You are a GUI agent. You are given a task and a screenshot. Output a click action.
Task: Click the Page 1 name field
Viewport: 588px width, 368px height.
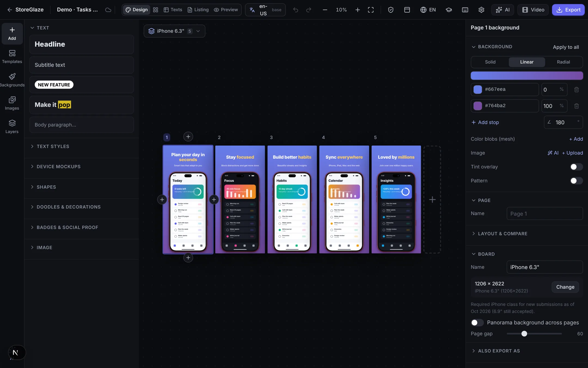[545, 213]
